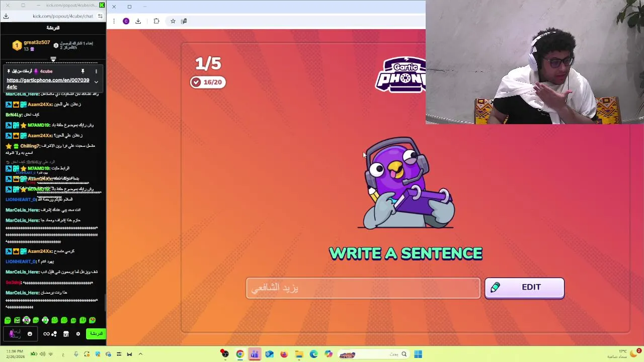Click the Kick K extension icon

(x=102, y=5)
